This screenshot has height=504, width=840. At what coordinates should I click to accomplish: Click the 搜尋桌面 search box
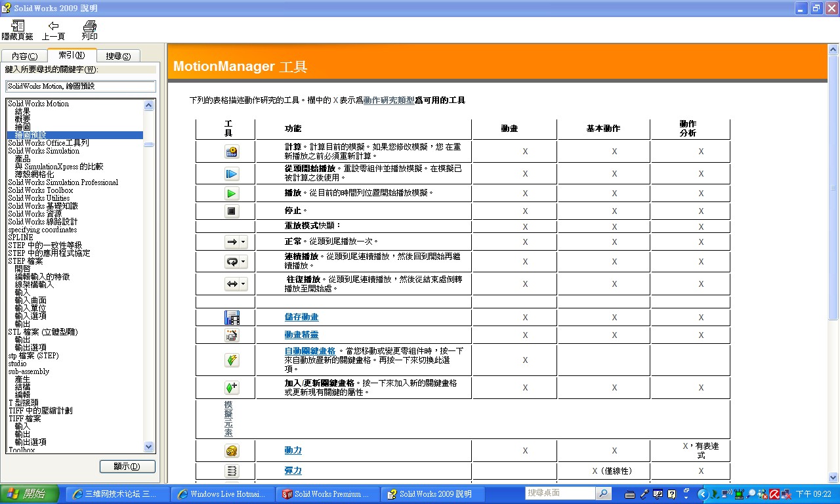click(560, 493)
